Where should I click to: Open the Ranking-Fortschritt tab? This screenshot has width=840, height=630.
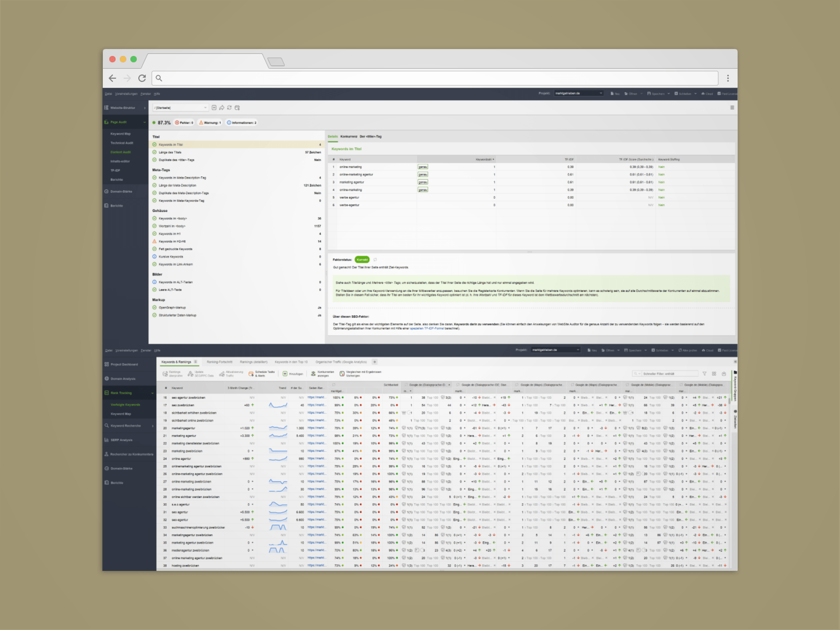coord(219,362)
